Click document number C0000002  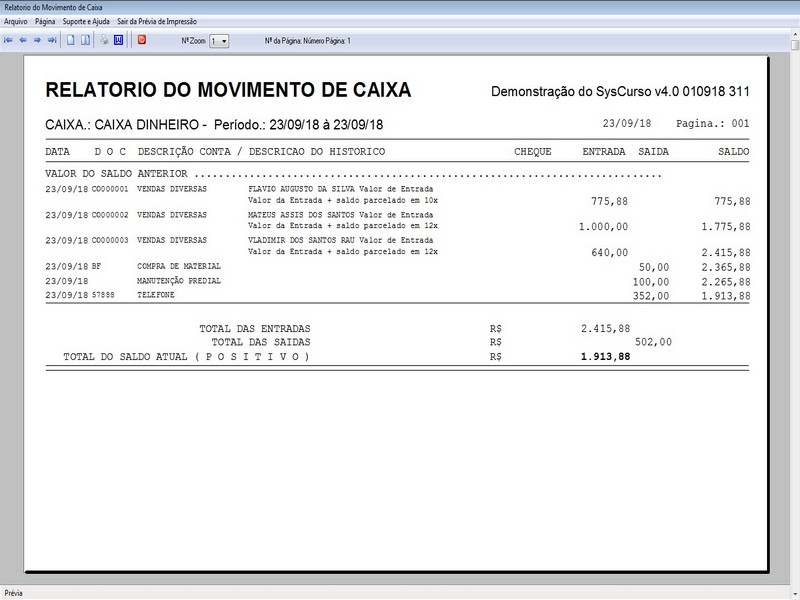pos(110,215)
